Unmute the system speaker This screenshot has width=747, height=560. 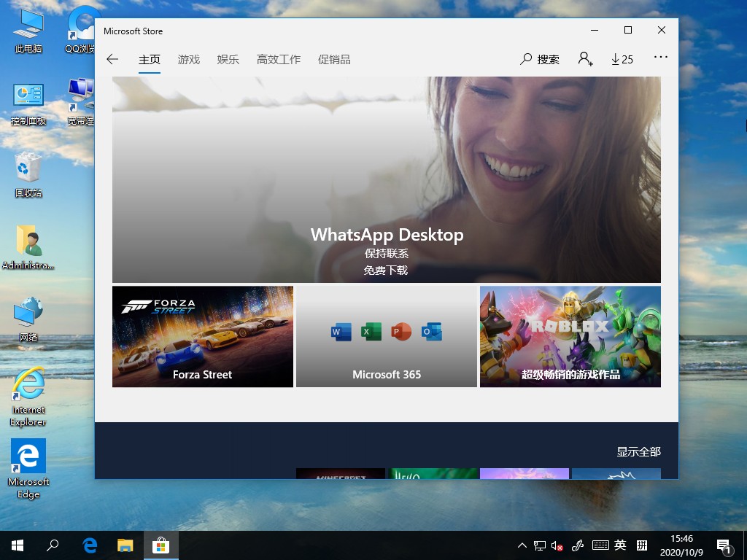click(557, 545)
